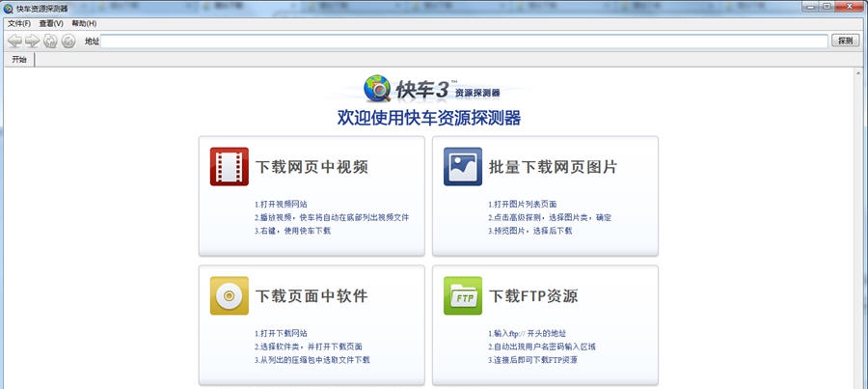Click the stop loading icon
Screen dimensions: 868x389
pyautogui.click(x=68, y=41)
